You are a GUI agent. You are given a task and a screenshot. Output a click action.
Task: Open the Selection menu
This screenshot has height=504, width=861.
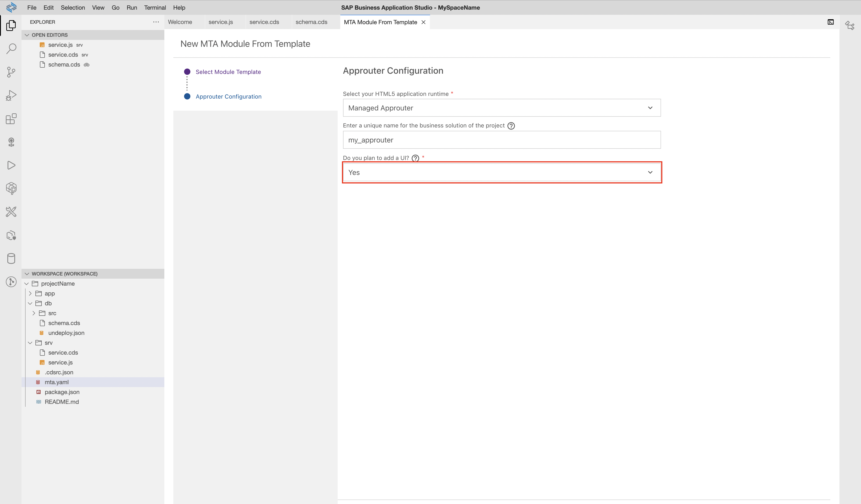(73, 8)
